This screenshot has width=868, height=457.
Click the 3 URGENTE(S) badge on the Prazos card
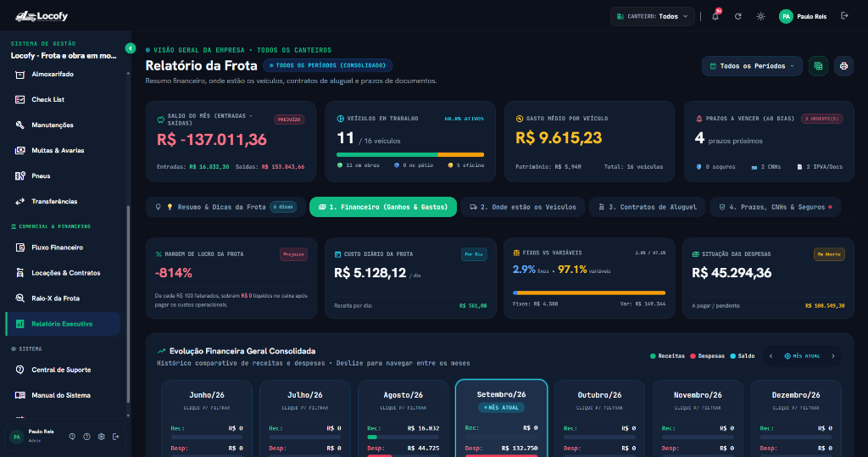point(822,119)
